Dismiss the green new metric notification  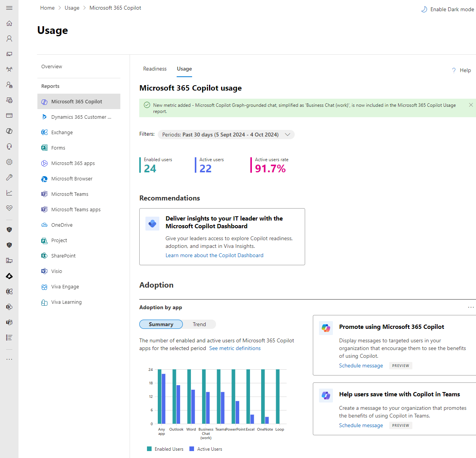click(471, 105)
